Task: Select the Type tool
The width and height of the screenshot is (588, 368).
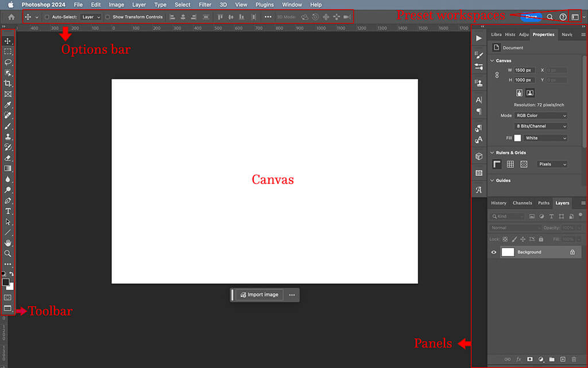Action: pyautogui.click(x=8, y=211)
